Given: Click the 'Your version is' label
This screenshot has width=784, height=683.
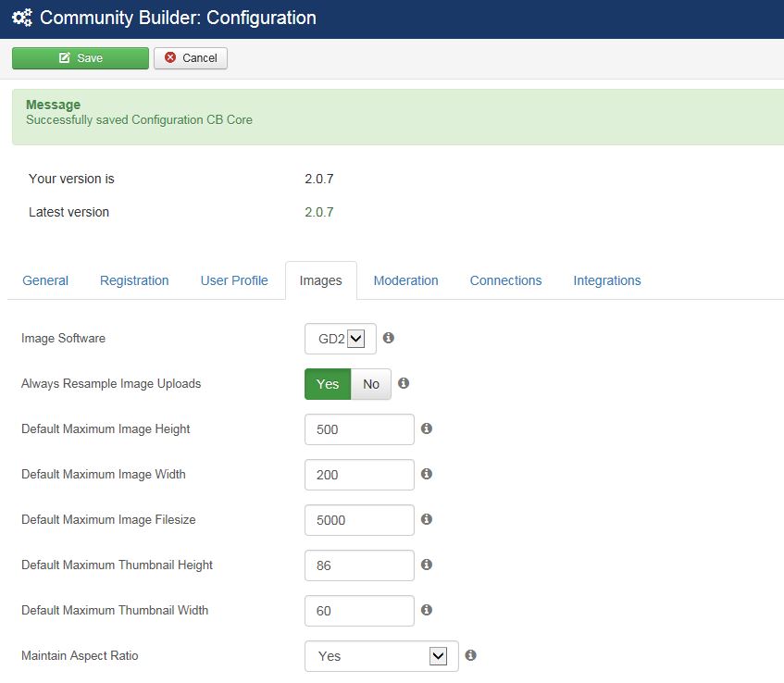Looking at the screenshot, I should point(71,179).
